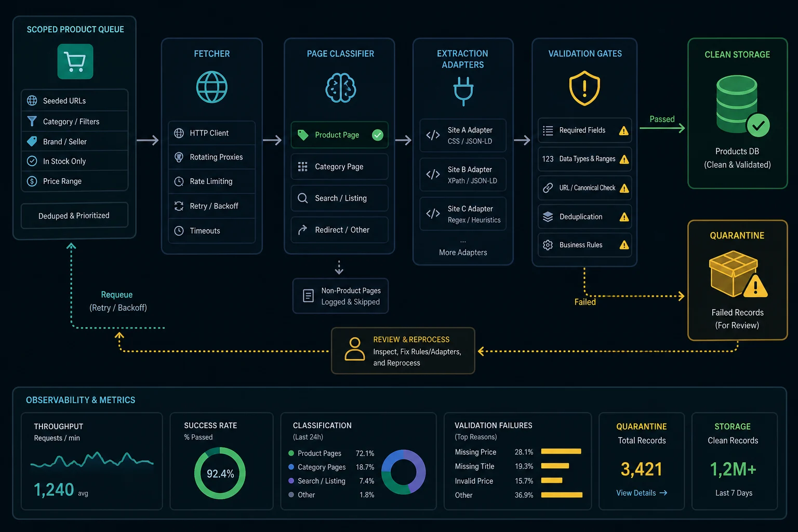Screen dimensions: 798x532
Task: Click the yellow bar for Other failures
Action: 562,495
